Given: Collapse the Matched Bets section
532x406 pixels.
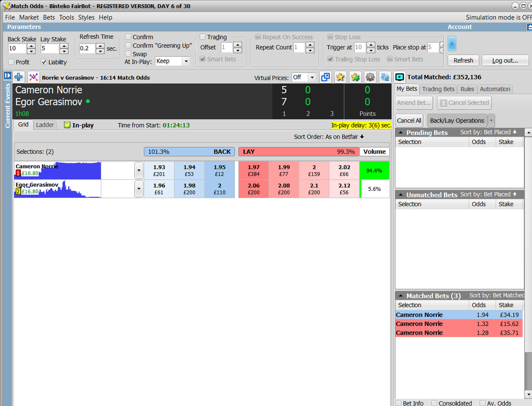Looking at the screenshot, I should click(x=400, y=296).
